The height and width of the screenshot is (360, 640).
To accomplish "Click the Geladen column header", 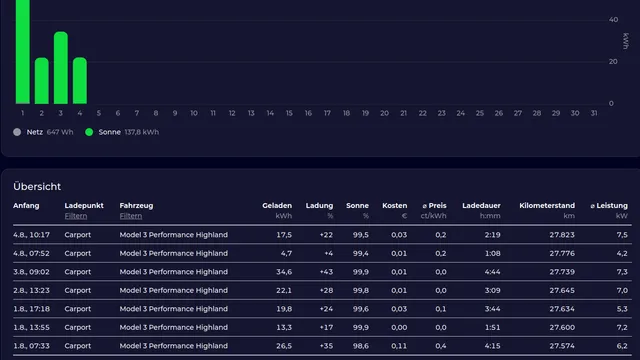I will tap(277, 206).
